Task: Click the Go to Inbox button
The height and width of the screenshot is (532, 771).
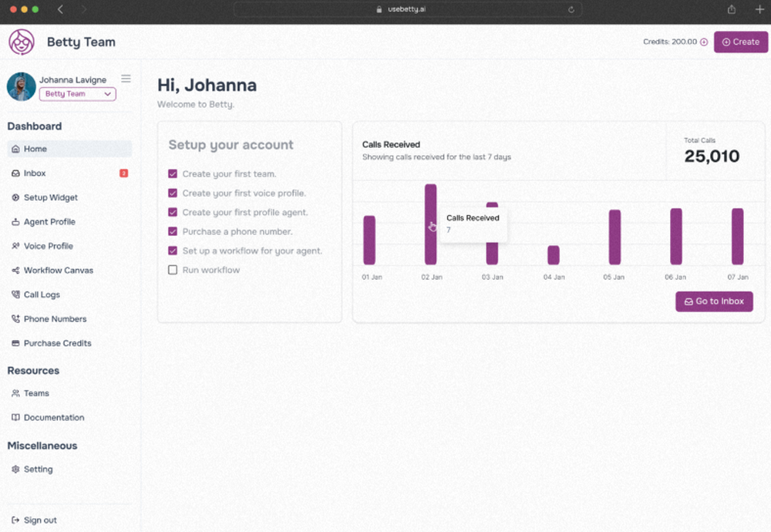Action: 714,301
